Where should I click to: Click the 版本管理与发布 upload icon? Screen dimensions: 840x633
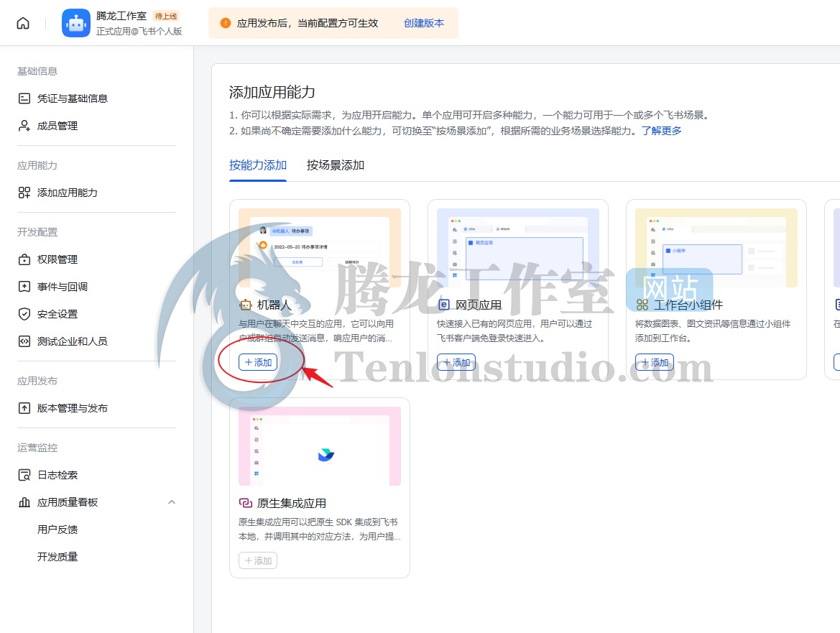24,408
